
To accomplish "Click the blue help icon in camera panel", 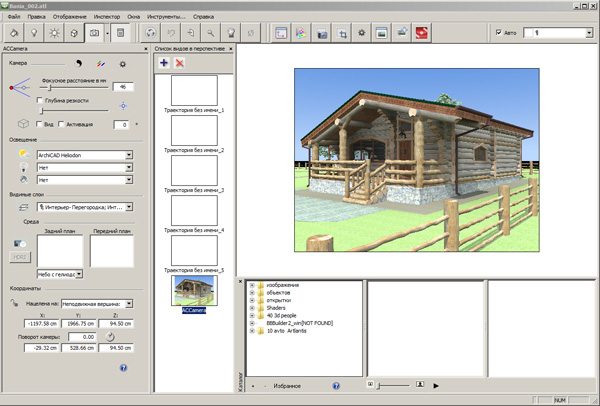I will [x=122, y=368].
